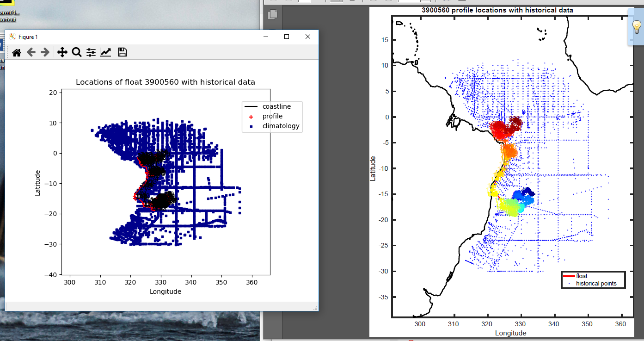Click the '-35' latitude tick in PDF plot

click(383, 297)
